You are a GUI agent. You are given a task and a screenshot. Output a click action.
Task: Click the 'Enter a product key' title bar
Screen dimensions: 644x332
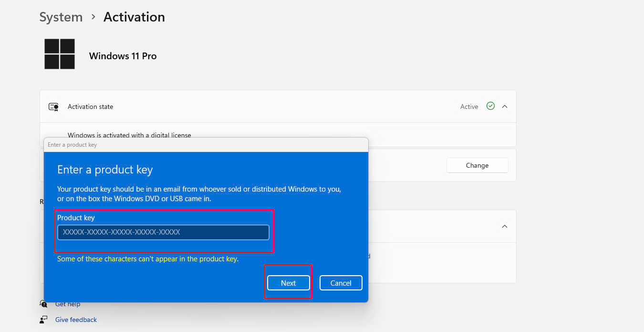[x=206, y=145]
